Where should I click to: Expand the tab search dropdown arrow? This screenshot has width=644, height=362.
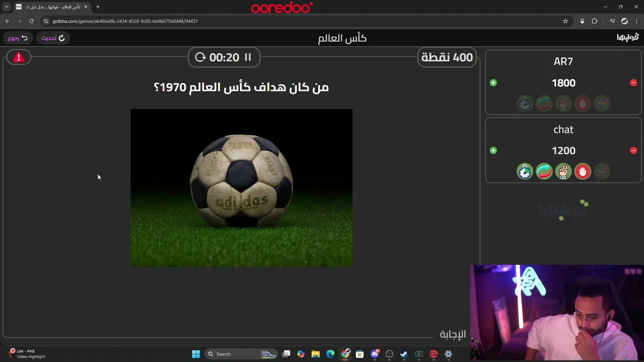pyautogui.click(x=7, y=7)
